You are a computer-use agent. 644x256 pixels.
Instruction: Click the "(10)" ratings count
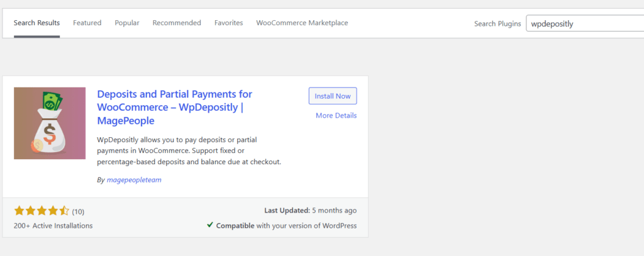(78, 211)
